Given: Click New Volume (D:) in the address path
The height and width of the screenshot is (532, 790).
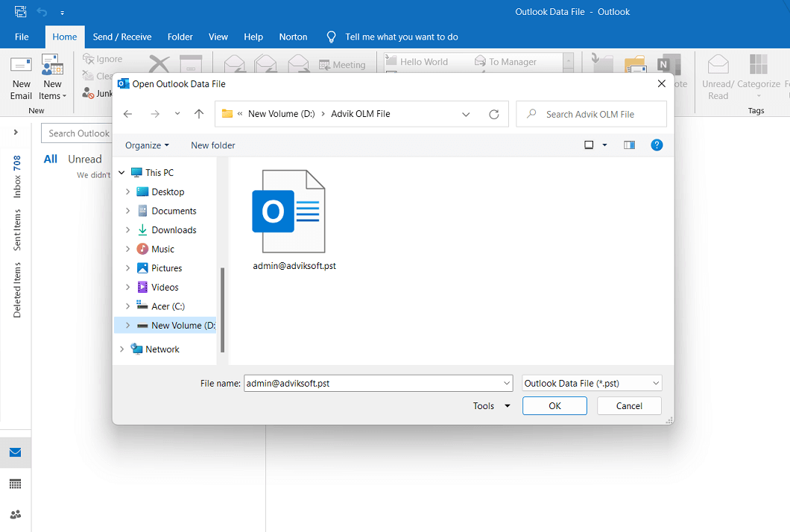Looking at the screenshot, I should pyautogui.click(x=281, y=114).
